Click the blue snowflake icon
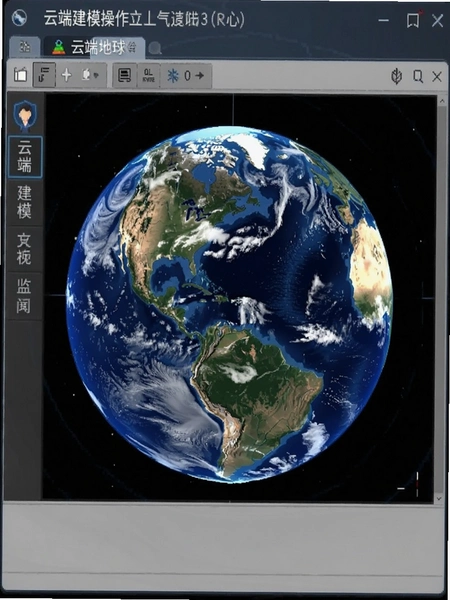The height and width of the screenshot is (600, 450). click(173, 75)
